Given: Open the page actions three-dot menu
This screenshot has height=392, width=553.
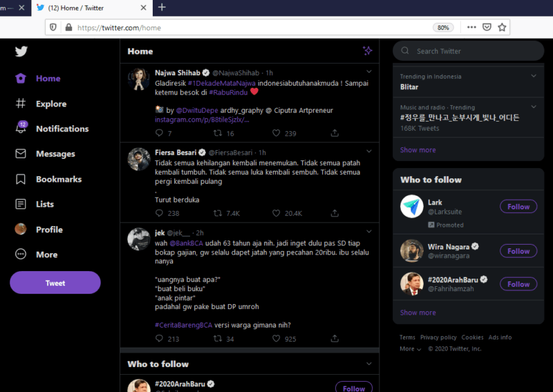Looking at the screenshot, I should [x=471, y=27].
